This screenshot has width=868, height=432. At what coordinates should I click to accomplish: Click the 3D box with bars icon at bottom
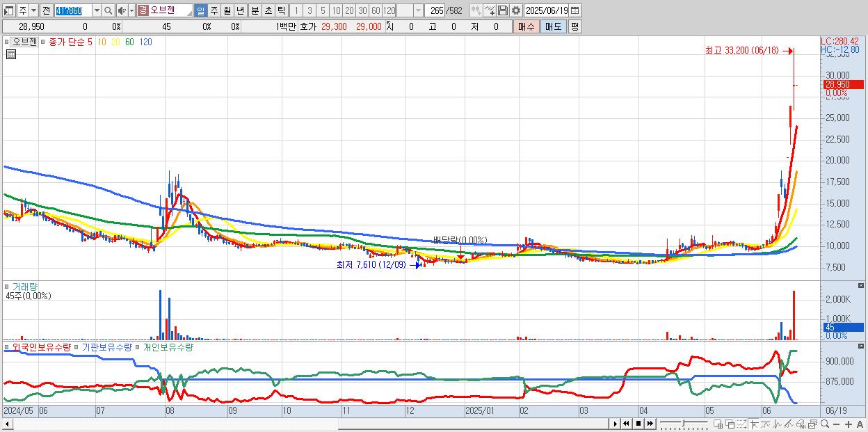click(801, 424)
